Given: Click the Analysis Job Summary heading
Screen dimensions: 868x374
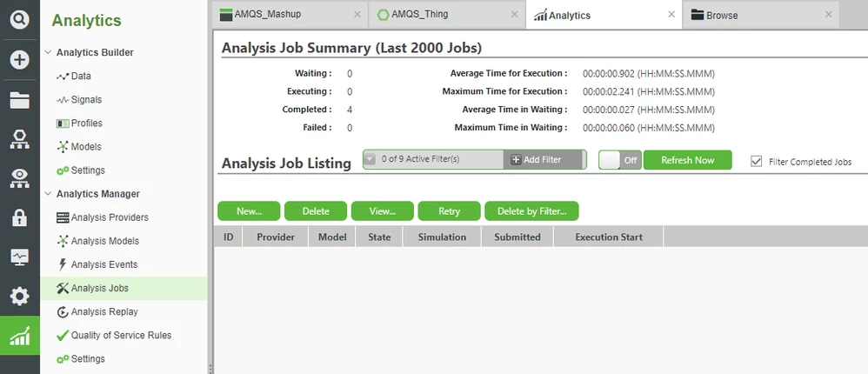Looking at the screenshot, I should coord(351,48).
